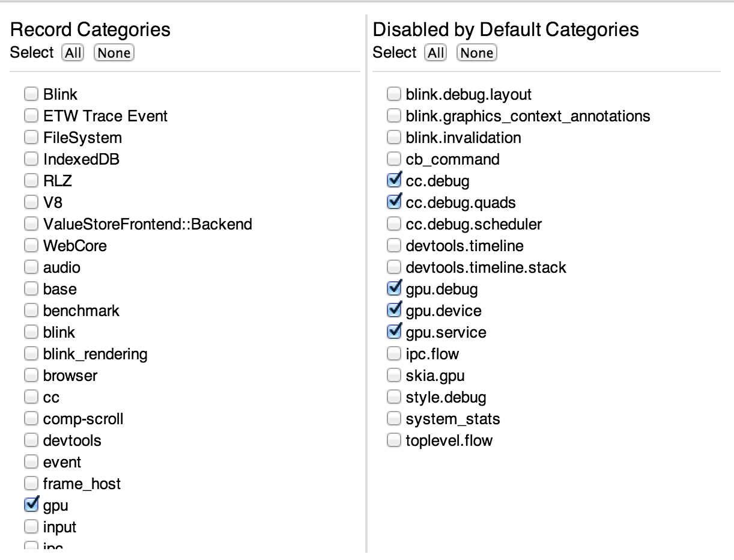Tick the blink.debug.layout checkbox

click(394, 94)
